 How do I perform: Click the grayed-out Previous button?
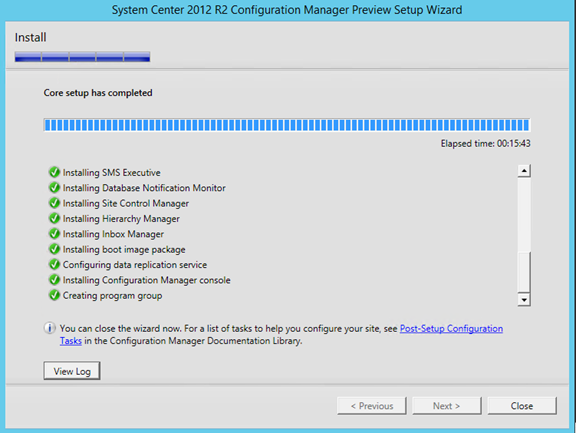pos(372,406)
